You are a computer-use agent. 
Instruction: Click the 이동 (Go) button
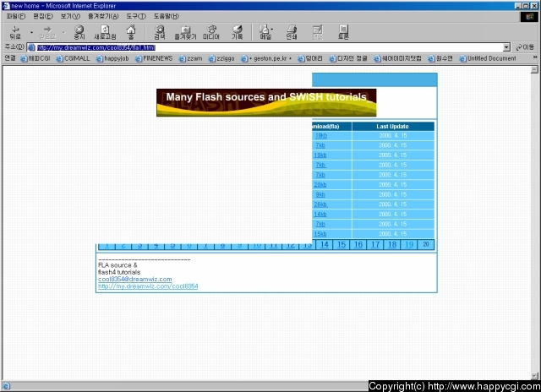click(525, 47)
